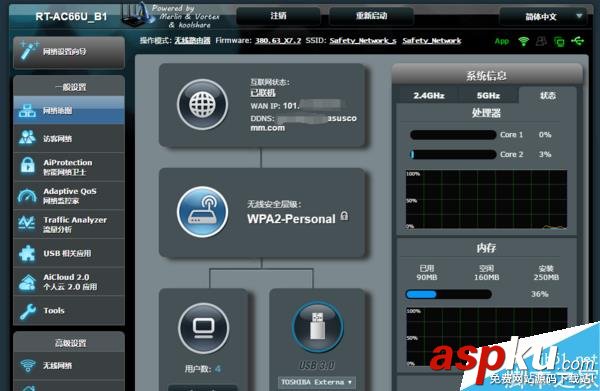The image size is (600, 391).
Task: Open AiProtection lock icon
Action: [27, 166]
